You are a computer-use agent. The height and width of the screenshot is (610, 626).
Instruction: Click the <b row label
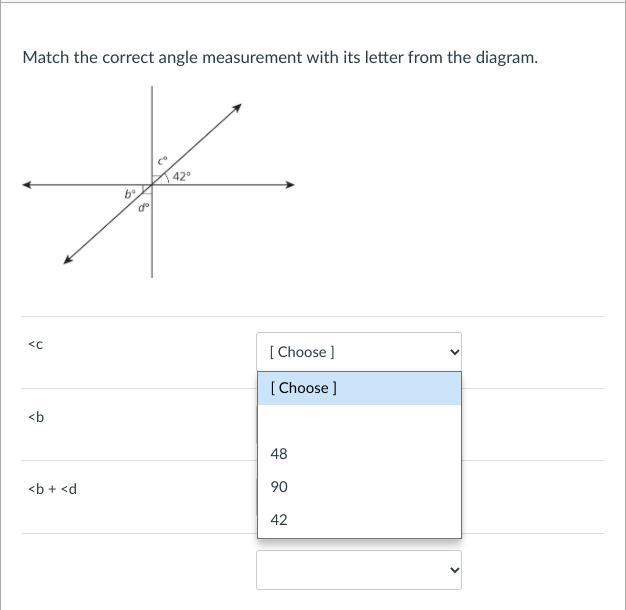point(36,417)
